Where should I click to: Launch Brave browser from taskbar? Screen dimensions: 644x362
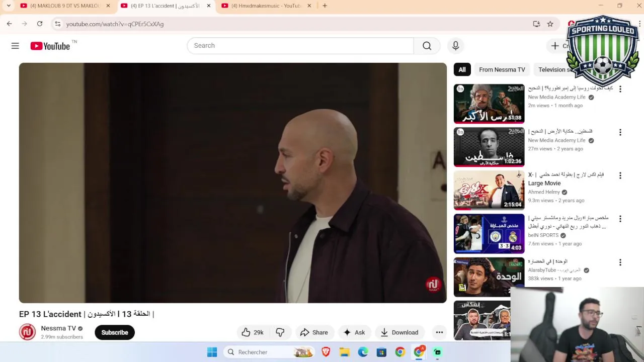(326, 352)
